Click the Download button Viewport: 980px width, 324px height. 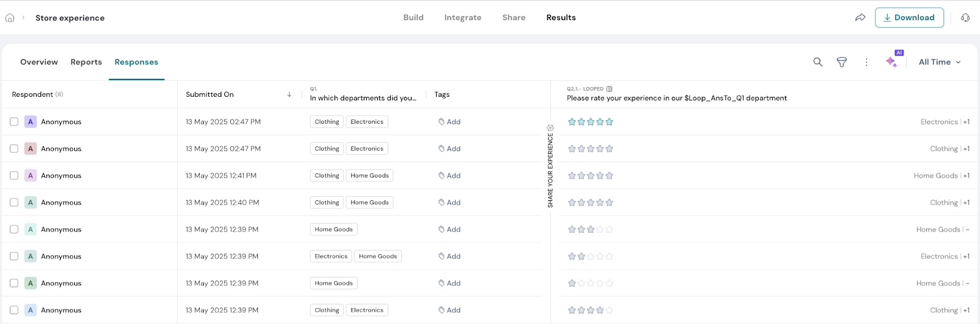coord(909,18)
